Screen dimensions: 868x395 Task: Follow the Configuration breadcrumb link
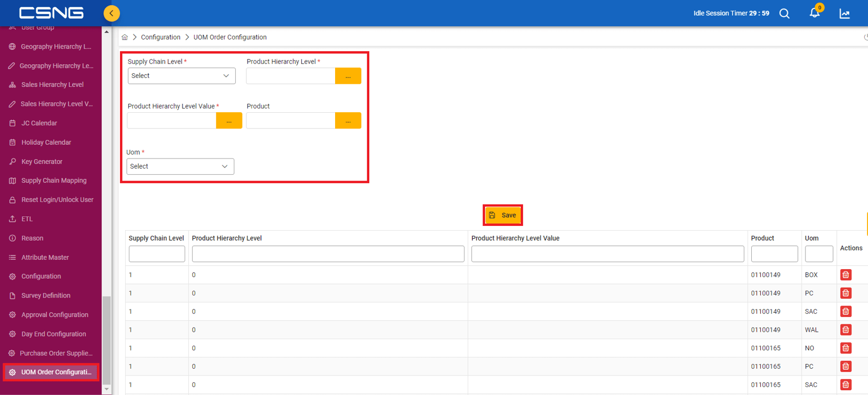[x=160, y=37]
